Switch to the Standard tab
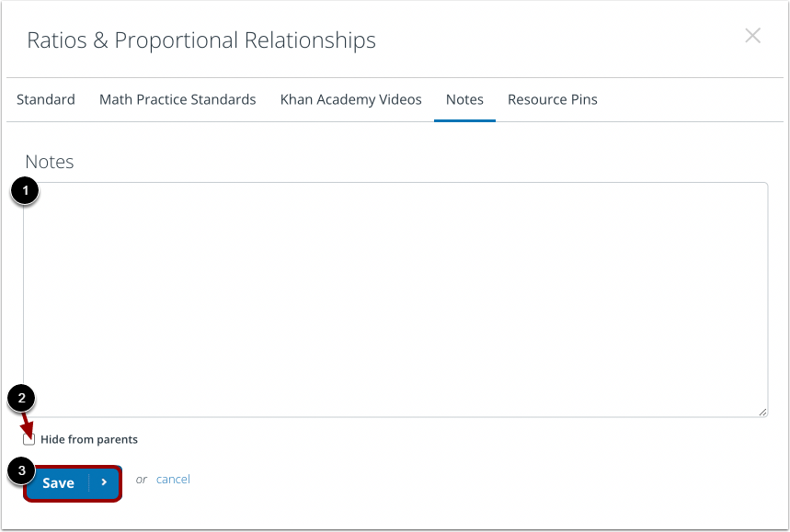This screenshot has width=790, height=532. tap(46, 99)
